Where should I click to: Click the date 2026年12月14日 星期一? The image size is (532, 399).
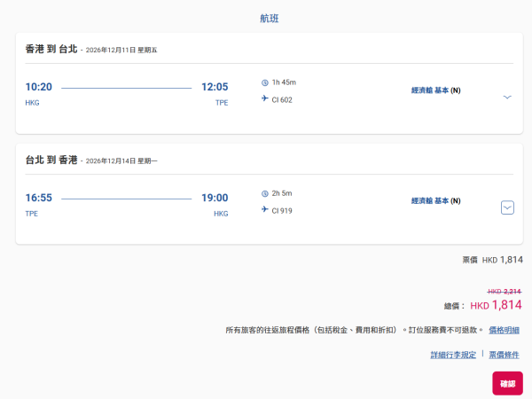click(121, 160)
